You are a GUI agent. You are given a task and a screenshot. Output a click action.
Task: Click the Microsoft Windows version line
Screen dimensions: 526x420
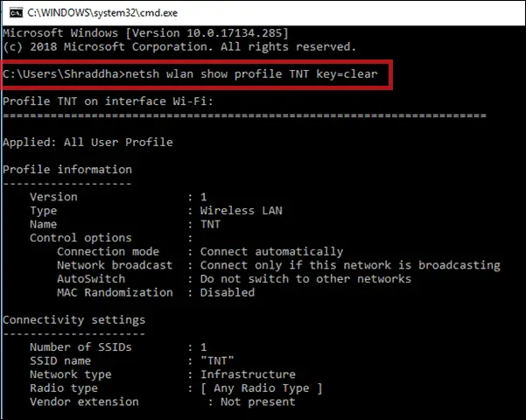click(145, 33)
